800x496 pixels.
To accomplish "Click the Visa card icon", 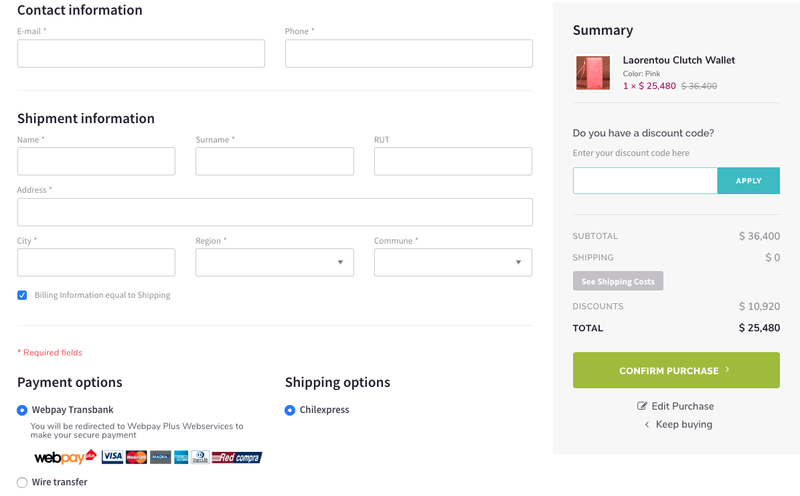I will (x=112, y=457).
